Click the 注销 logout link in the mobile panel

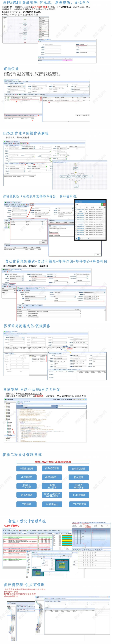pos(104,202)
